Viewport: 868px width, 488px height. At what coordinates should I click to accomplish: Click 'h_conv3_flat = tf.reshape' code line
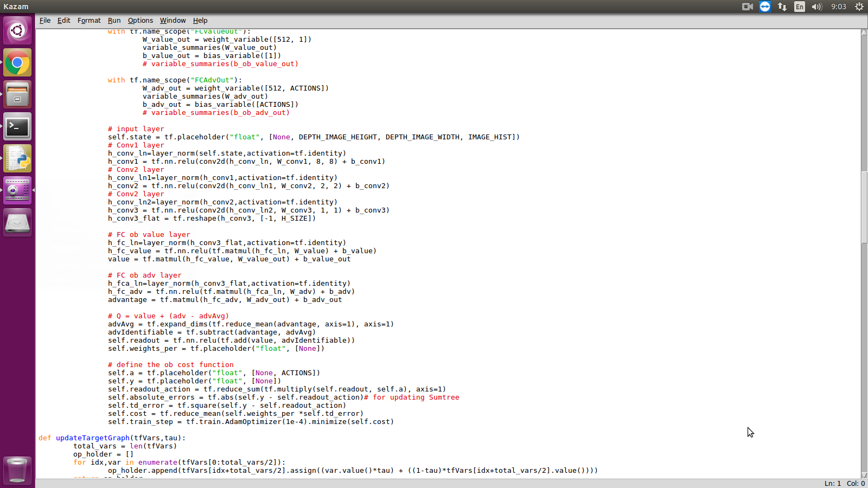tap(212, 218)
